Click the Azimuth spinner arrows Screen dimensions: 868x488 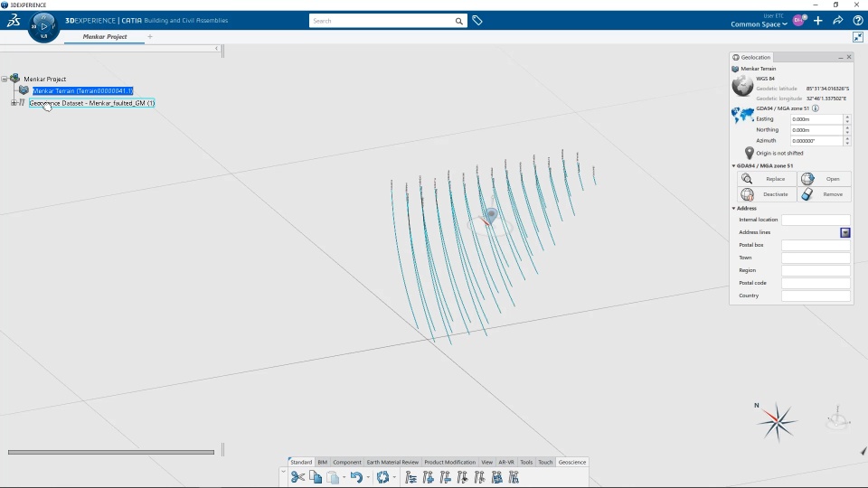847,141
